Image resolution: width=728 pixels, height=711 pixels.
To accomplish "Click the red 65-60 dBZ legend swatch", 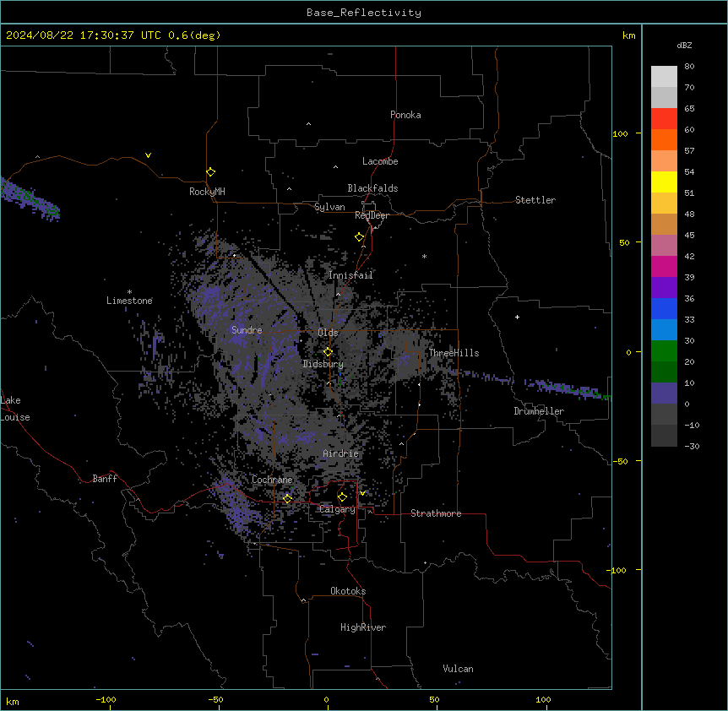I will [x=664, y=119].
